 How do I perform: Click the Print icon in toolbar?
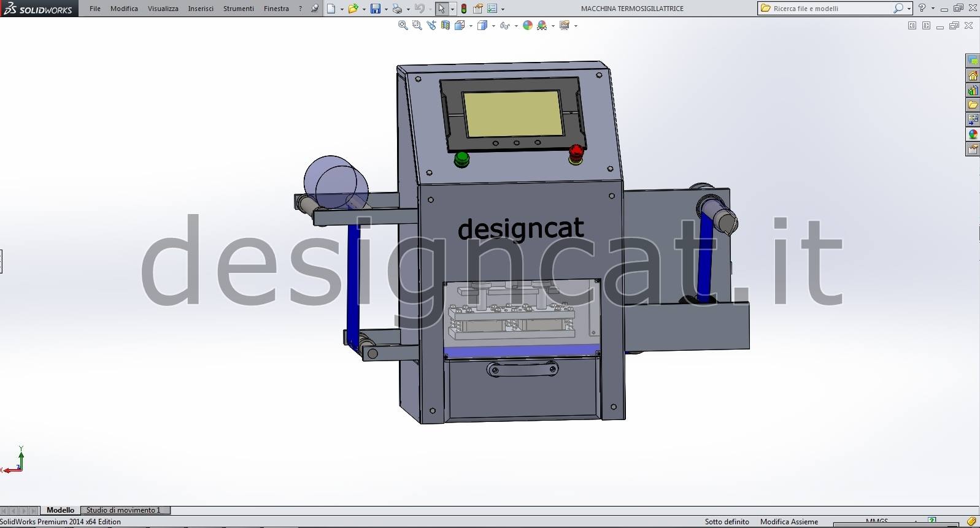coord(397,9)
